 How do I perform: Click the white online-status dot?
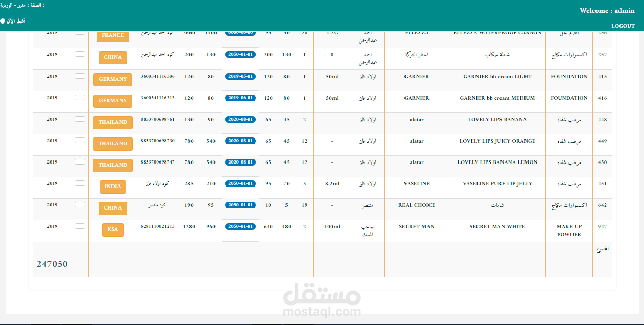[x=3, y=21]
